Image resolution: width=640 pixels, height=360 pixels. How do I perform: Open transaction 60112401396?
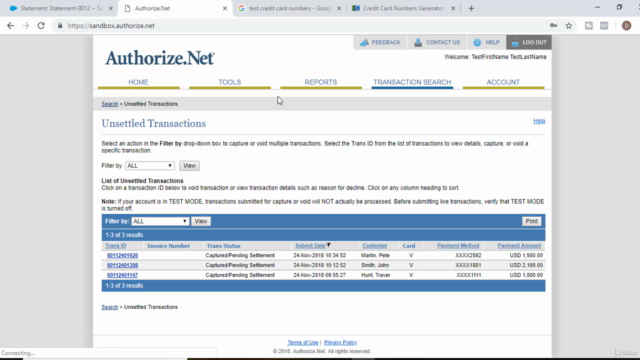pyautogui.click(x=122, y=265)
